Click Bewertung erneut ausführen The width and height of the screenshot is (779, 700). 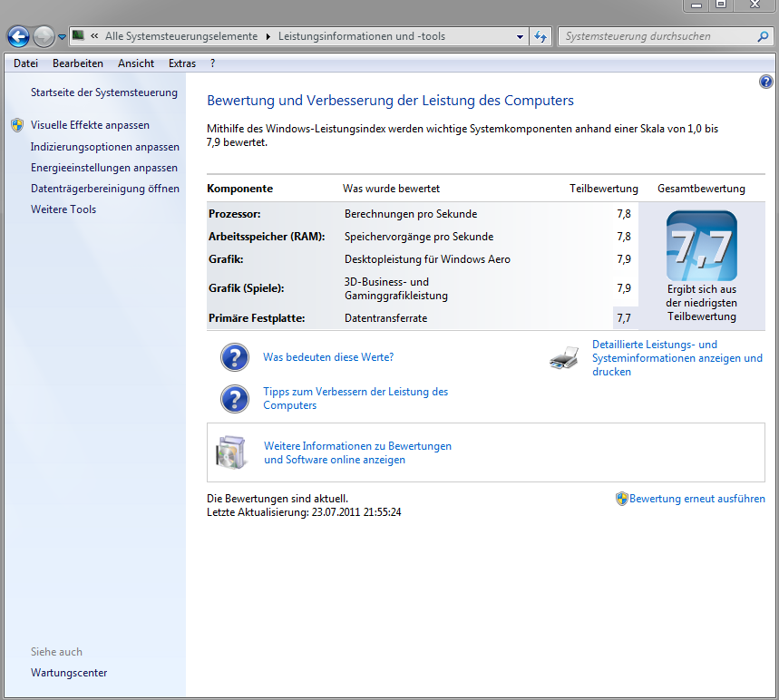tap(697, 499)
